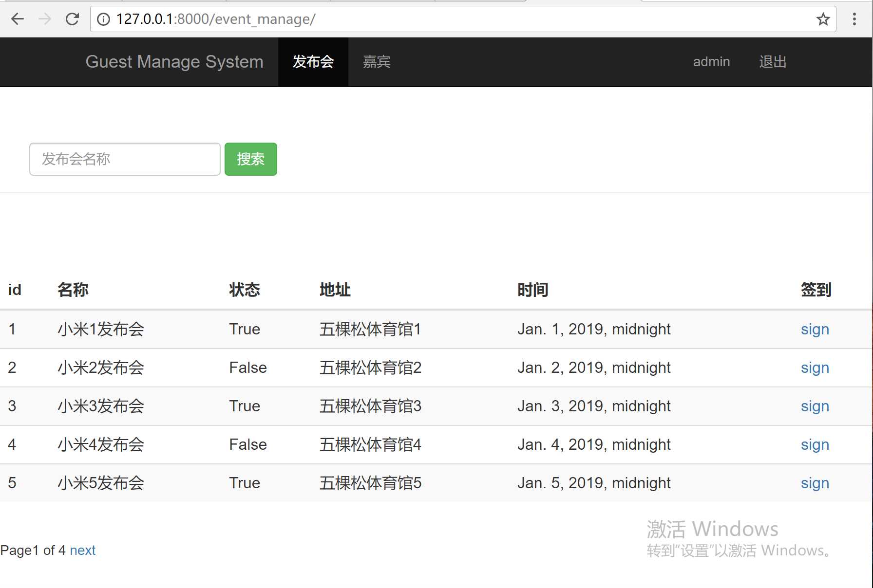The height and width of the screenshot is (588, 873).
Task: View site information icon in address bar
Action: point(103,19)
